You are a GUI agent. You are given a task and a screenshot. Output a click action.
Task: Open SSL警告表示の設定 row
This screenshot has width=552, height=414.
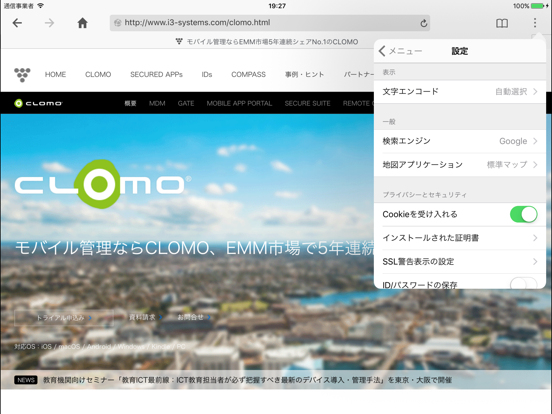(x=460, y=262)
